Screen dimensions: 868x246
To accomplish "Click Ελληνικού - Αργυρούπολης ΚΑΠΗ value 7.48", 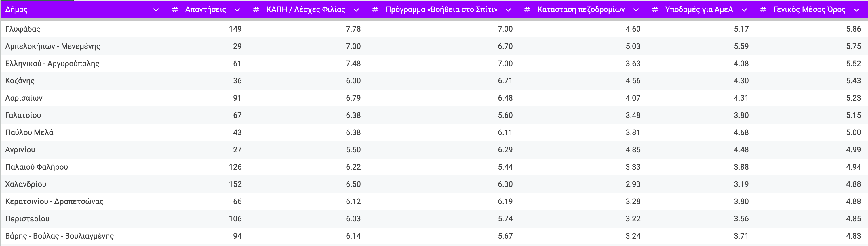I will pyautogui.click(x=353, y=63).
